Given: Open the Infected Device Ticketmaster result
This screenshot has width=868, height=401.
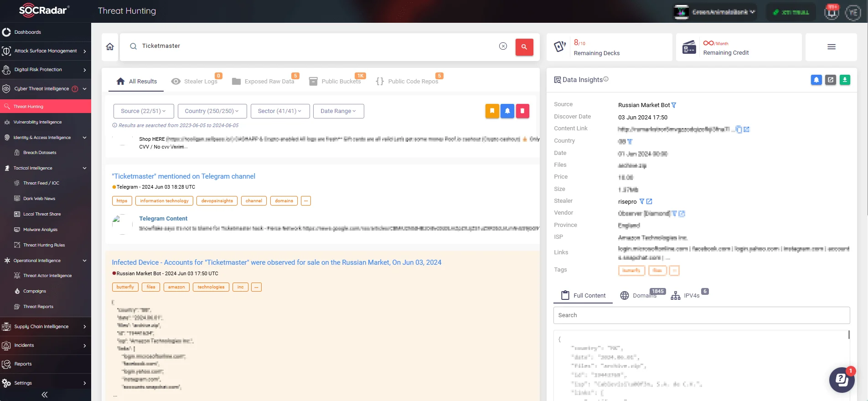Looking at the screenshot, I should pos(277,262).
